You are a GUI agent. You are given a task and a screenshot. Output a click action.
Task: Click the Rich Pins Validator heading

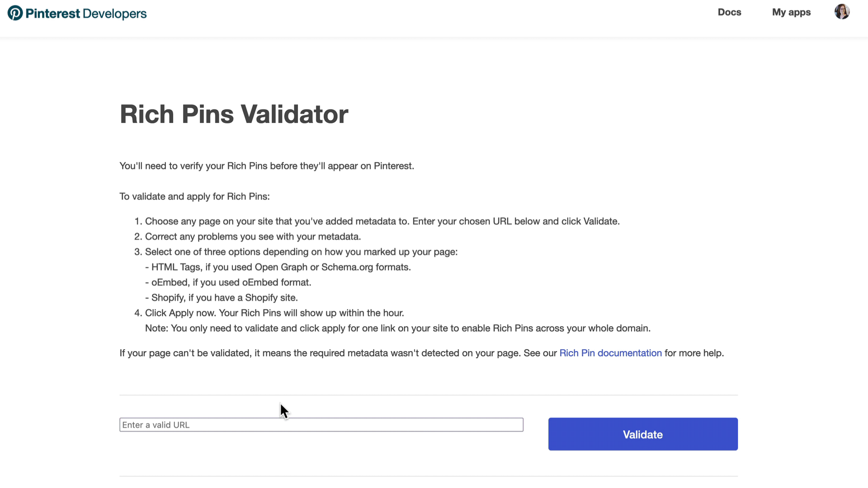point(234,114)
